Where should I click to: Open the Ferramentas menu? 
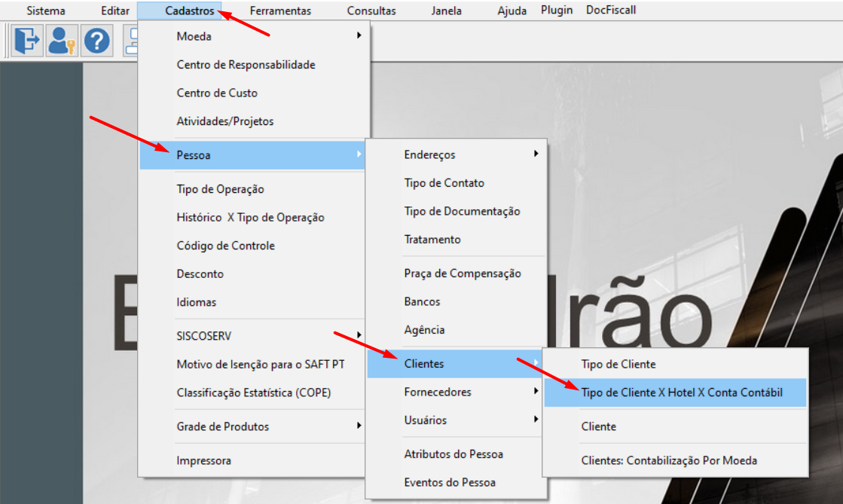[280, 11]
